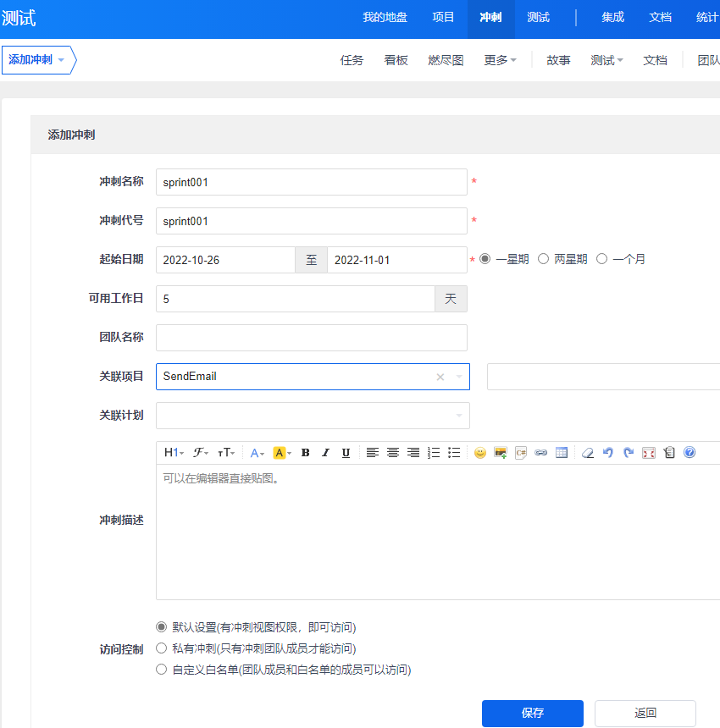
Task: Toggle italic formatting in editor
Action: pyautogui.click(x=325, y=453)
